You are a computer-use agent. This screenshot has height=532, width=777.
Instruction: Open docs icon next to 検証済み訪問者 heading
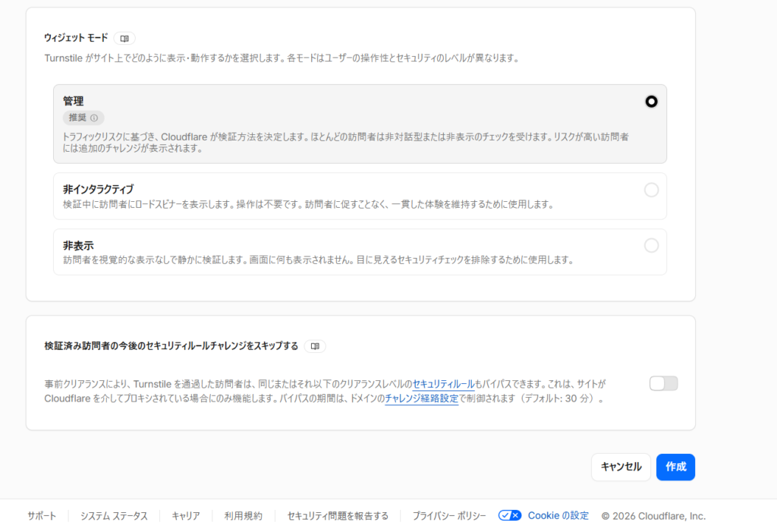[x=315, y=346]
